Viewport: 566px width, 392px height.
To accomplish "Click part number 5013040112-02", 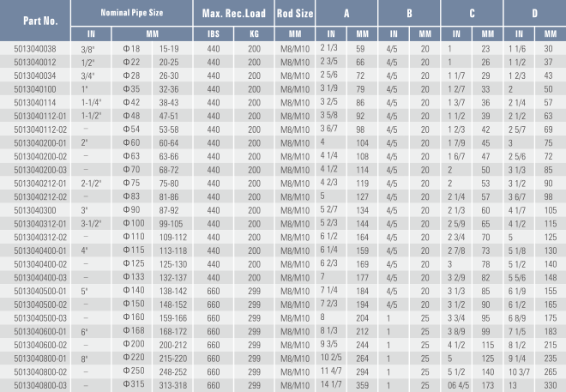I will point(40,130).
